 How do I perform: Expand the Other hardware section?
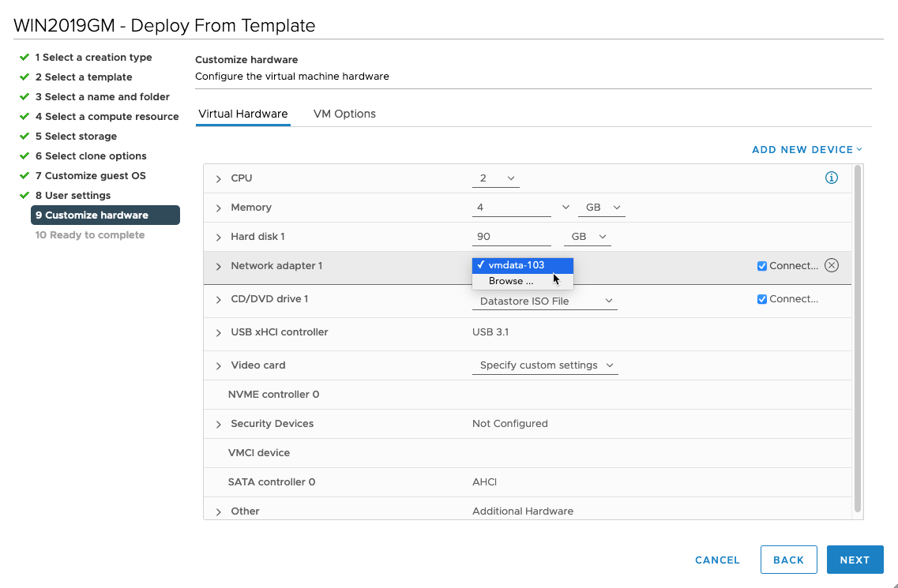218,511
